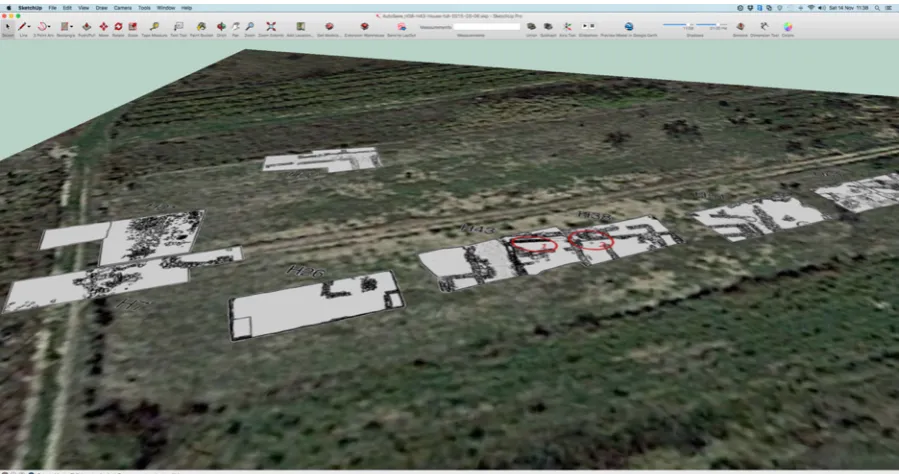Click the Send to LayOut icon

click(x=401, y=26)
